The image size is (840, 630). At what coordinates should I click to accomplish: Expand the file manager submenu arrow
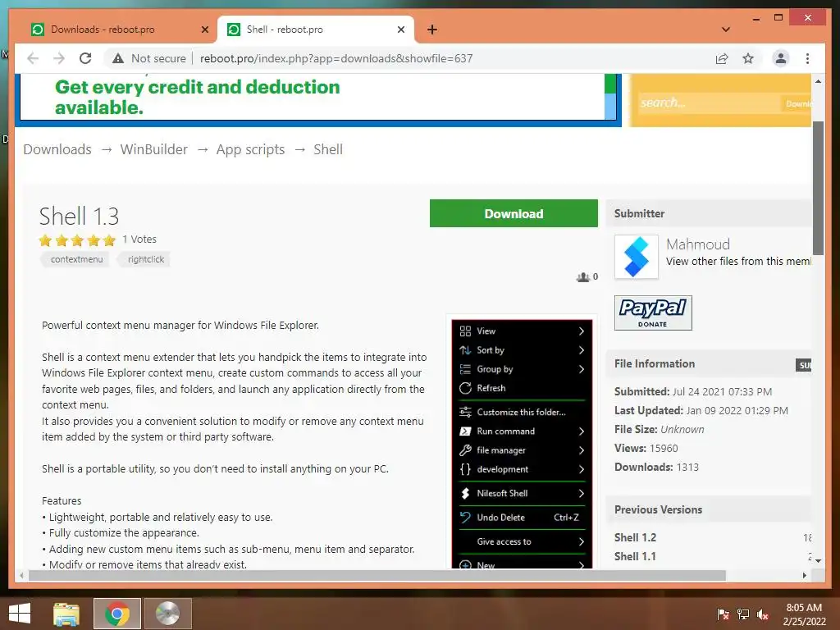coord(582,450)
